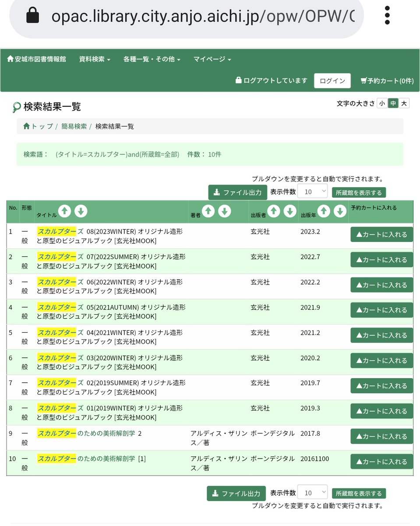Add item 6 (2020.2) to cart
The width and height of the screenshot is (420, 526).
[381, 361]
